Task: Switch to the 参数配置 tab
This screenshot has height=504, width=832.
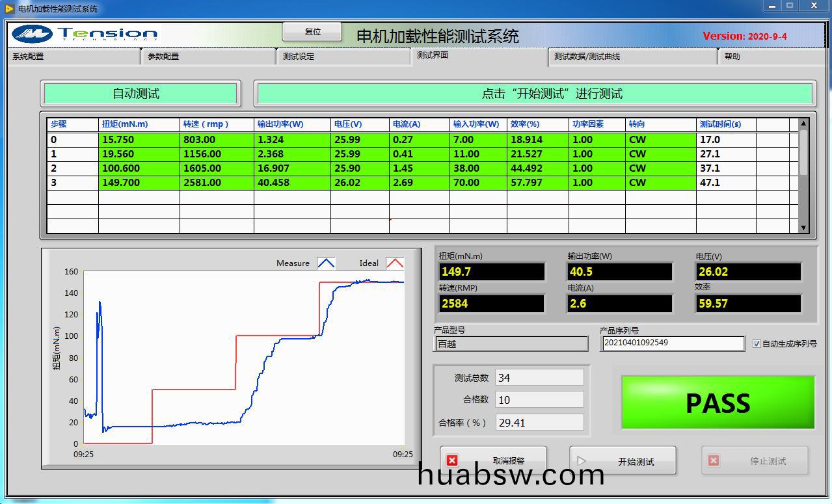Action: click(163, 57)
